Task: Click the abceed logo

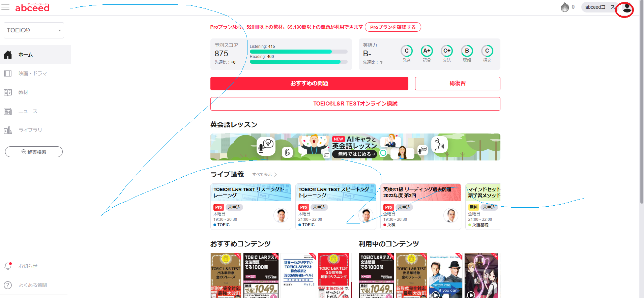Action: (x=32, y=7)
